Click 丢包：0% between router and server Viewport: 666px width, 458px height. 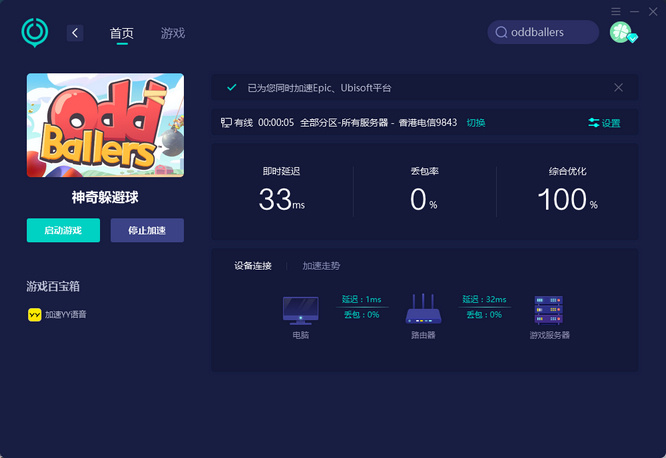(x=484, y=315)
